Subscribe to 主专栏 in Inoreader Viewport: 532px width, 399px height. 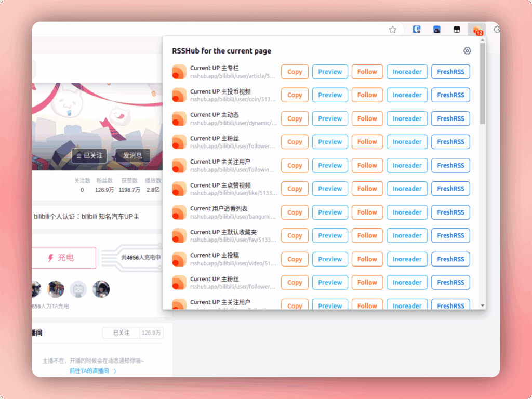[407, 72]
